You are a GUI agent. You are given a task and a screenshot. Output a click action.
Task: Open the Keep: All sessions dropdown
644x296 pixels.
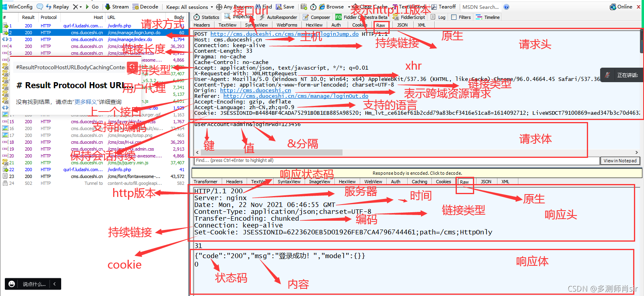(190, 7)
